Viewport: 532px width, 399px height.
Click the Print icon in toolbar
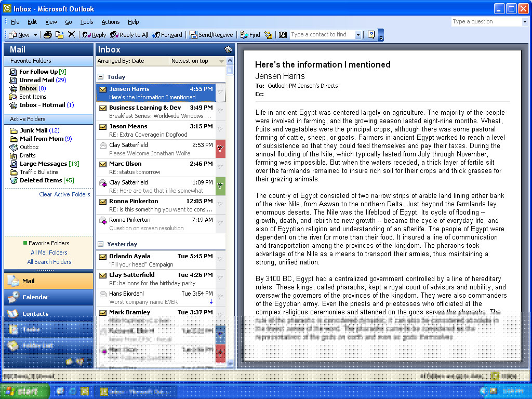click(x=48, y=35)
